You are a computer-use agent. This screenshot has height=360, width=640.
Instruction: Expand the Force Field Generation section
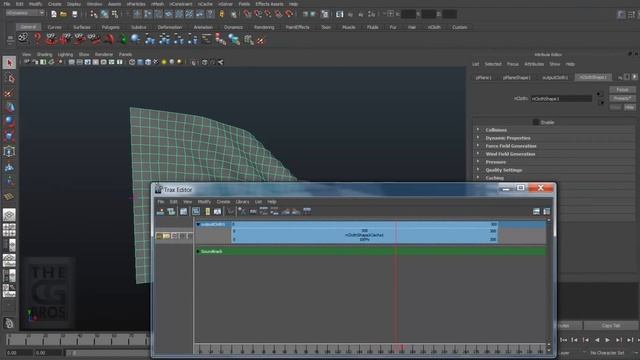(x=478, y=146)
